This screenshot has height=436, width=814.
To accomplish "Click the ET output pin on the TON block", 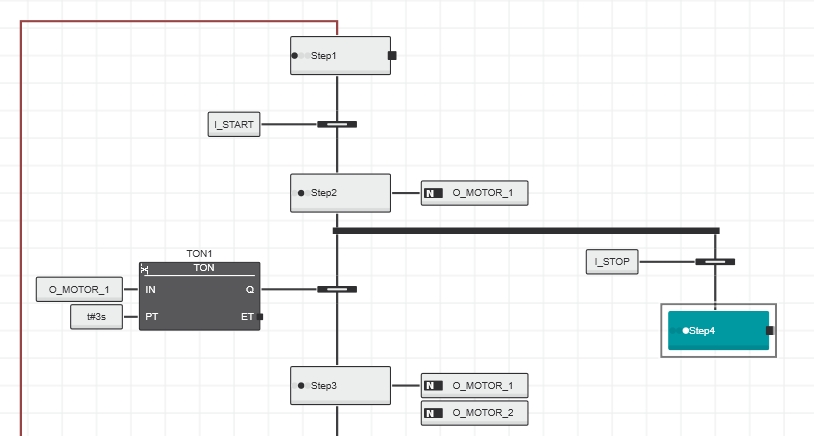I will (259, 317).
